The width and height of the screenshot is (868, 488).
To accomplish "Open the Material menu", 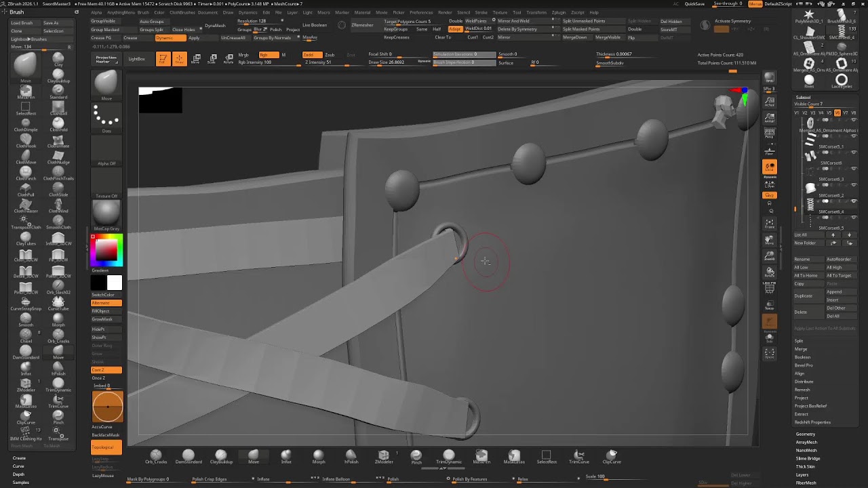I will [x=362, y=12].
